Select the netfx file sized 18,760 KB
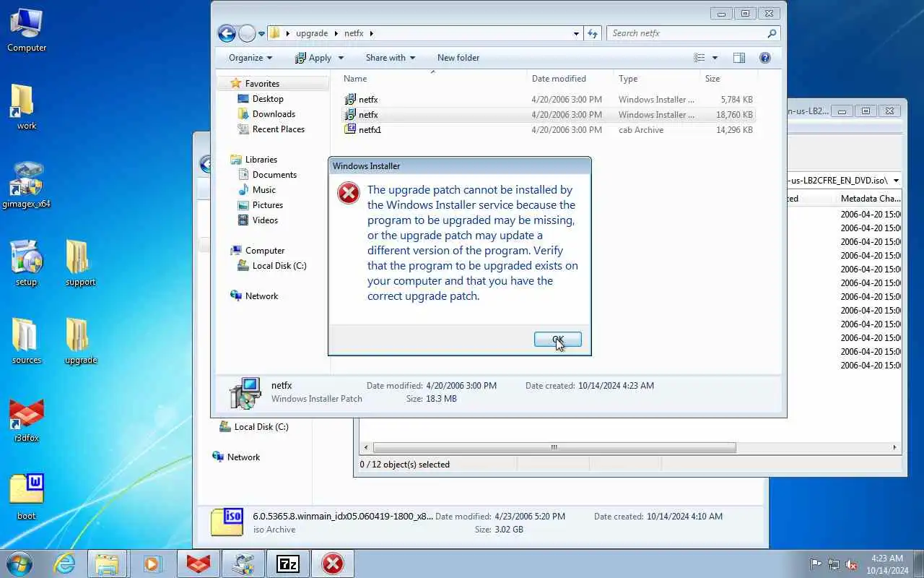Image resolution: width=924 pixels, height=578 pixels. click(x=549, y=115)
